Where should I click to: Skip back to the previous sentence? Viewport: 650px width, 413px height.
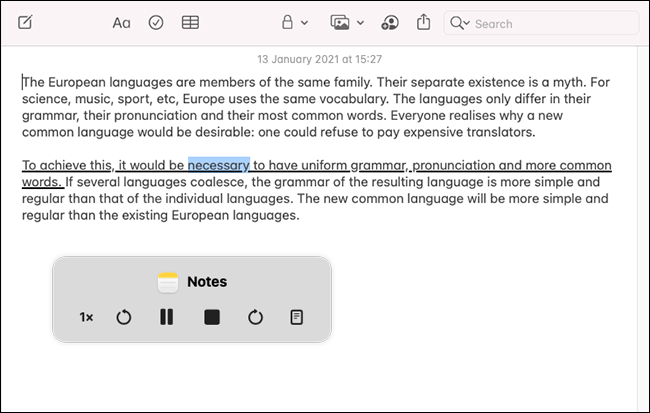click(x=124, y=317)
